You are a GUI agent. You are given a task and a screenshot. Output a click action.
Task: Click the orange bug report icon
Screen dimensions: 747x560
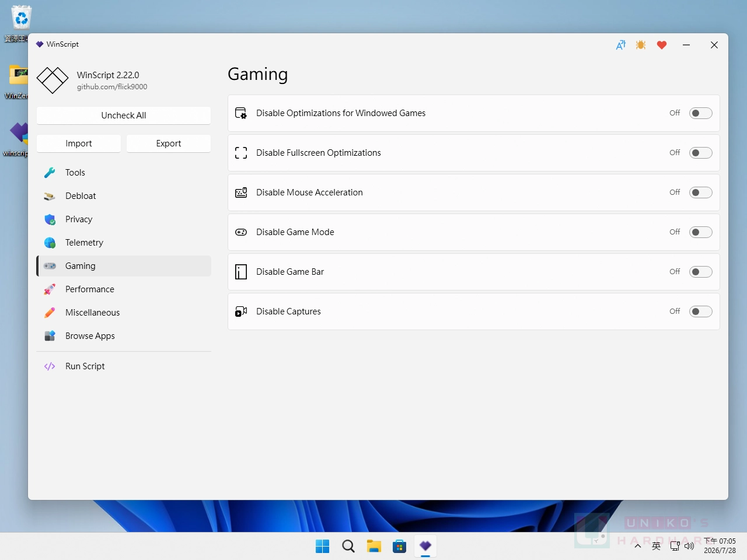[641, 45]
